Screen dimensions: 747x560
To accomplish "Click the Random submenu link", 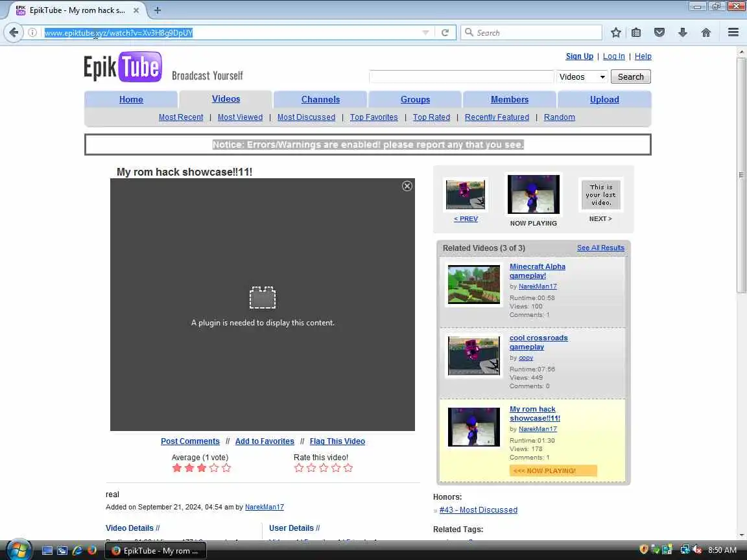I will pyautogui.click(x=560, y=117).
